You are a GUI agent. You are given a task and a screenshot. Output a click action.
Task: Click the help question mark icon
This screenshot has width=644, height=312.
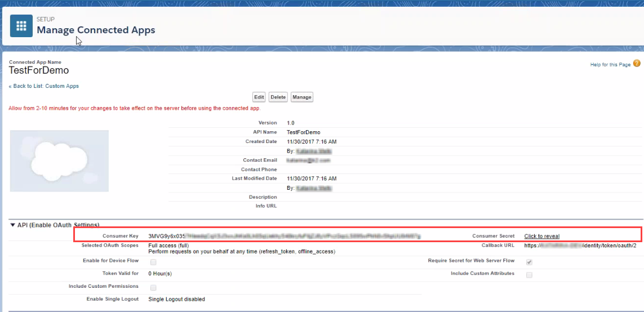tap(637, 64)
